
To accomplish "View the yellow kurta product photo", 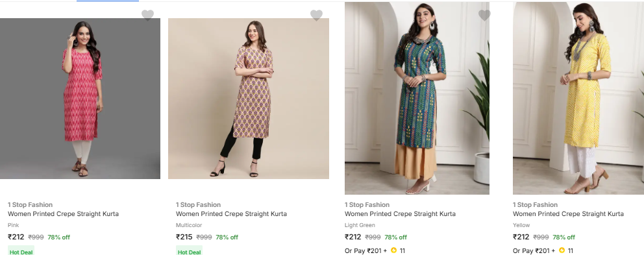I will pos(578,98).
